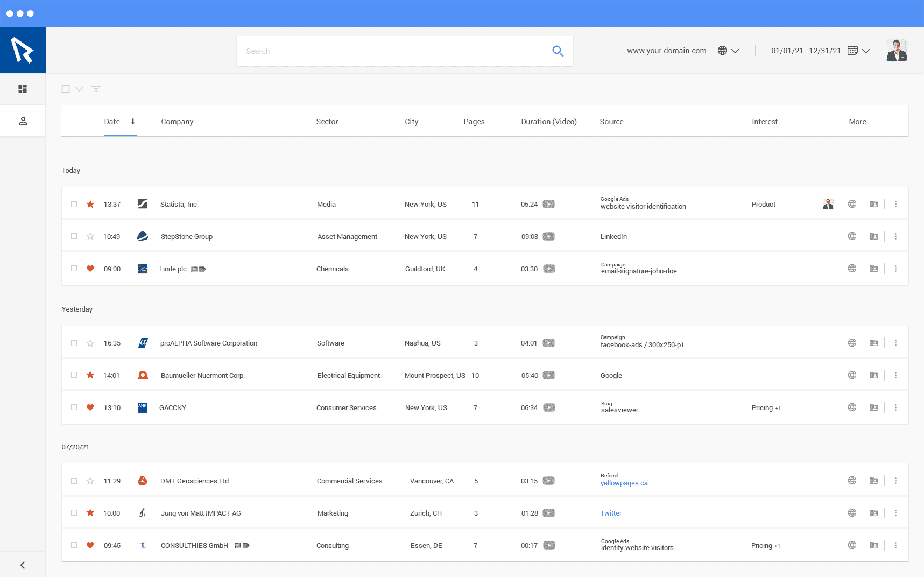Select checkbox for Statista, Inc. row
Image resolution: width=924 pixels, height=577 pixels.
[74, 204]
